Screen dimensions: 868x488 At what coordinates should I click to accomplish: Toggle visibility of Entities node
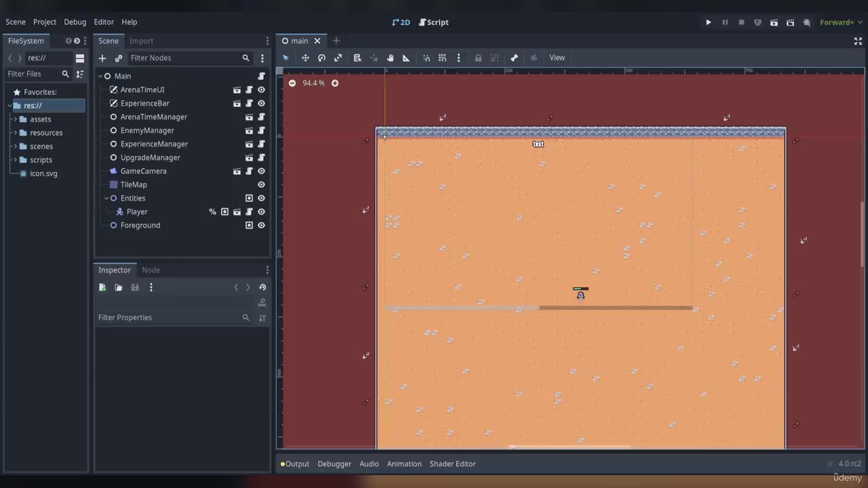click(x=261, y=198)
